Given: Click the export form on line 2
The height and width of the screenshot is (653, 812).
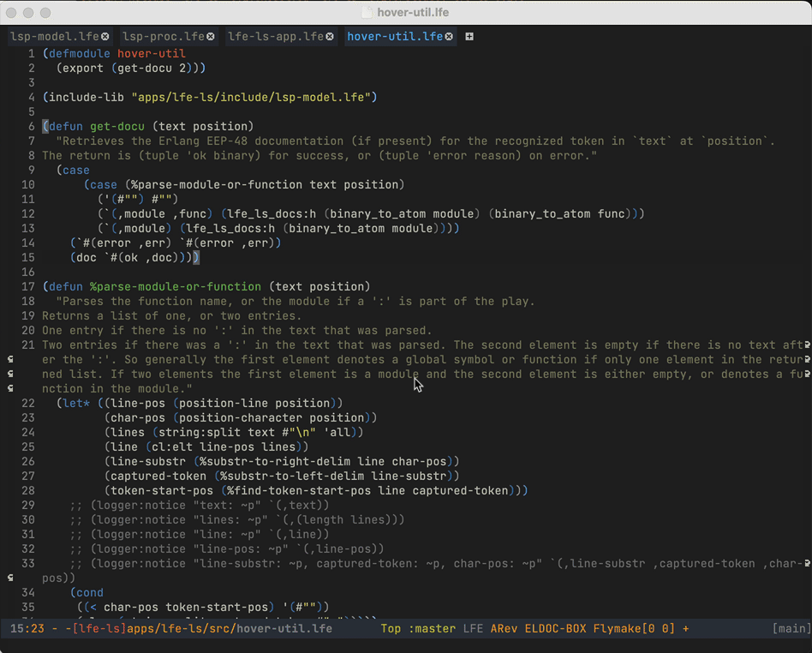Looking at the screenshot, I should (x=130, y=68).
